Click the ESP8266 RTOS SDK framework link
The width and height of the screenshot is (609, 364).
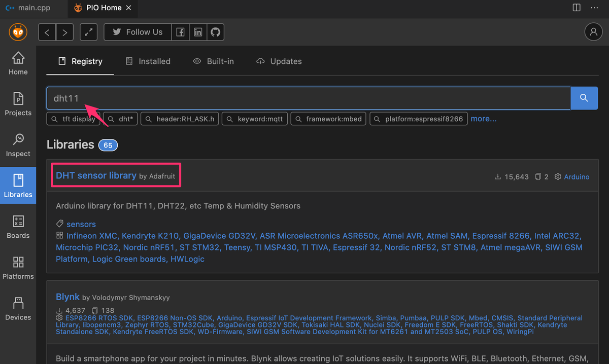click(x=98, y=318)
